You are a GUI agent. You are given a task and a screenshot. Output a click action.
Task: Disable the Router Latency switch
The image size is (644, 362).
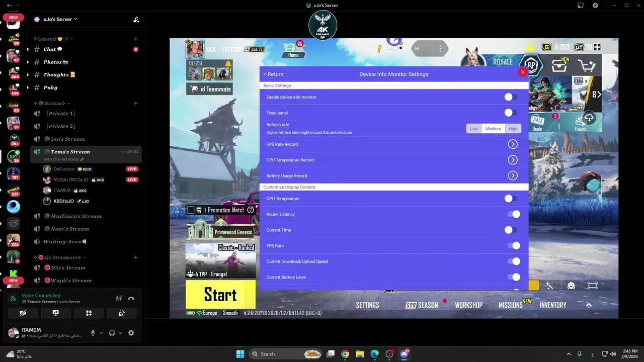coord(514,214)
